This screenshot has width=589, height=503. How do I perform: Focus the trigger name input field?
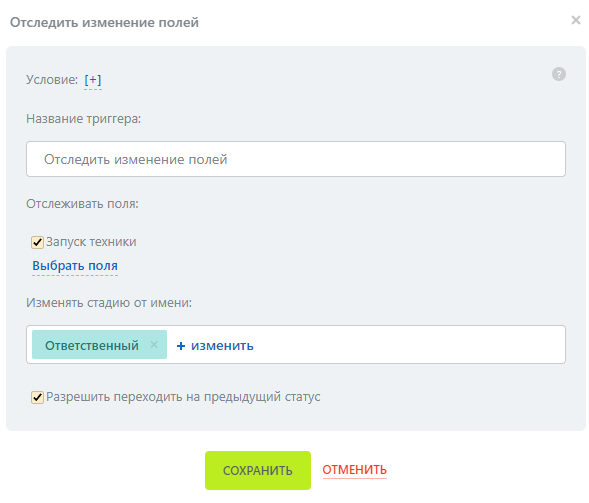296,159
